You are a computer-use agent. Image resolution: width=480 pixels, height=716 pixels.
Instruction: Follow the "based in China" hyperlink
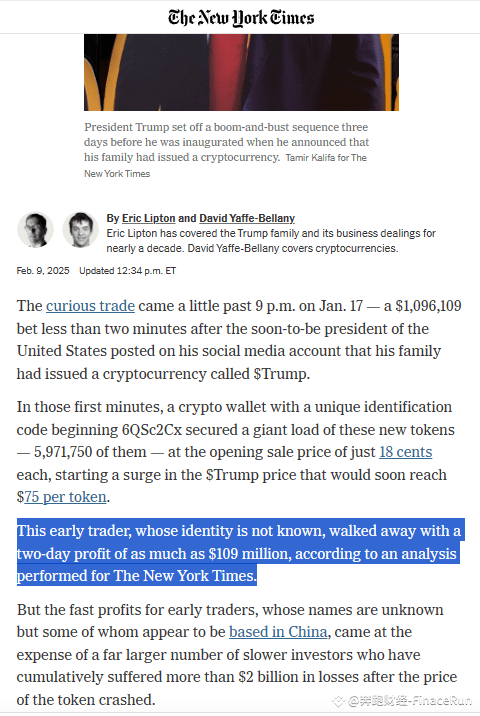pyautogui.click(x=278, y=632)
